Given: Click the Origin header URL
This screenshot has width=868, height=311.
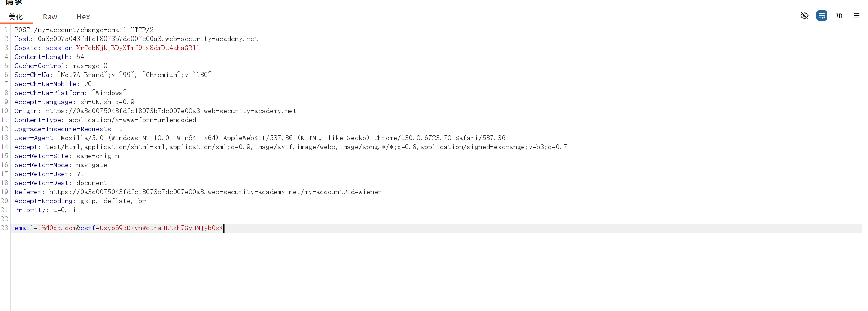Looking at the screenshot, I should pyautogui.click(x=171, y=111).
